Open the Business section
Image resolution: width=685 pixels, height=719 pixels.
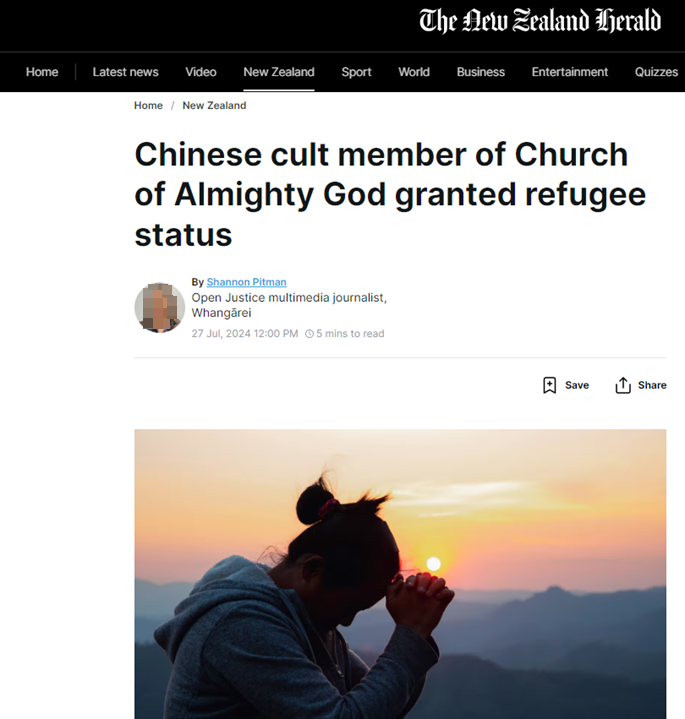[481, 72]
